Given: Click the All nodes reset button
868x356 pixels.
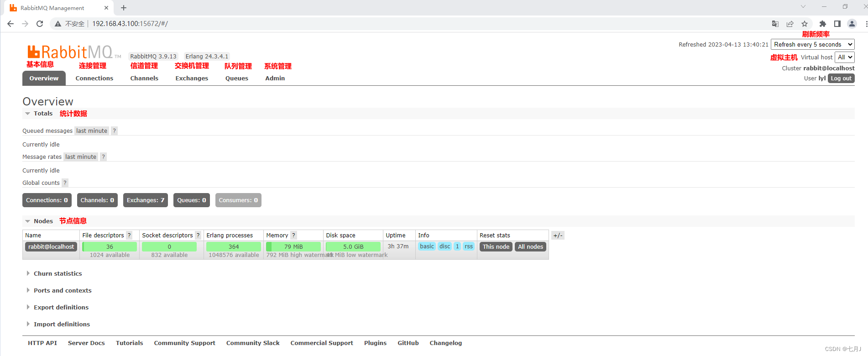Looking at the screenshot, I should (530, 246).
